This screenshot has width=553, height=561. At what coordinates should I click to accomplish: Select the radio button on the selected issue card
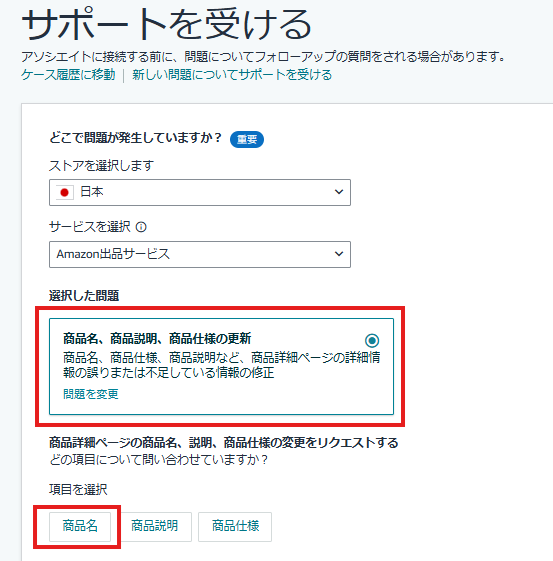click(372, 340)
